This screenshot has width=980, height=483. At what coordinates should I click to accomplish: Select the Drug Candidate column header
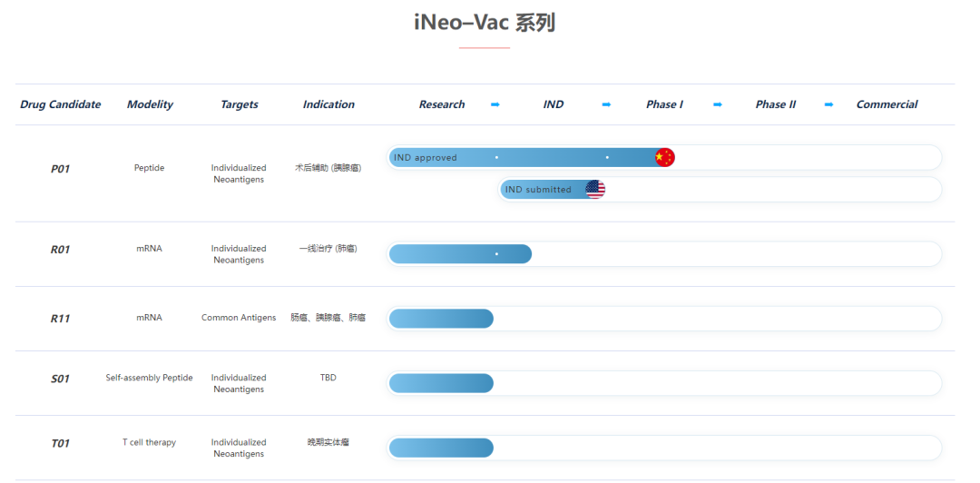click(x=61, y=104)
